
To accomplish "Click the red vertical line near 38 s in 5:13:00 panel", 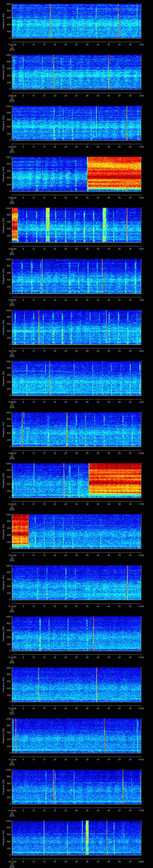I will click(94, 633).
